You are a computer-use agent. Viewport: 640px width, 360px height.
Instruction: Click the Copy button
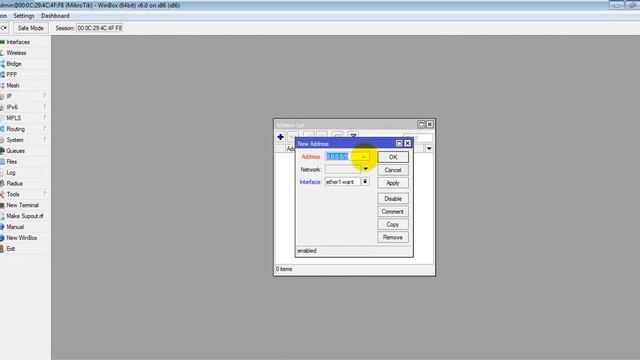click(x=393, y=224)
